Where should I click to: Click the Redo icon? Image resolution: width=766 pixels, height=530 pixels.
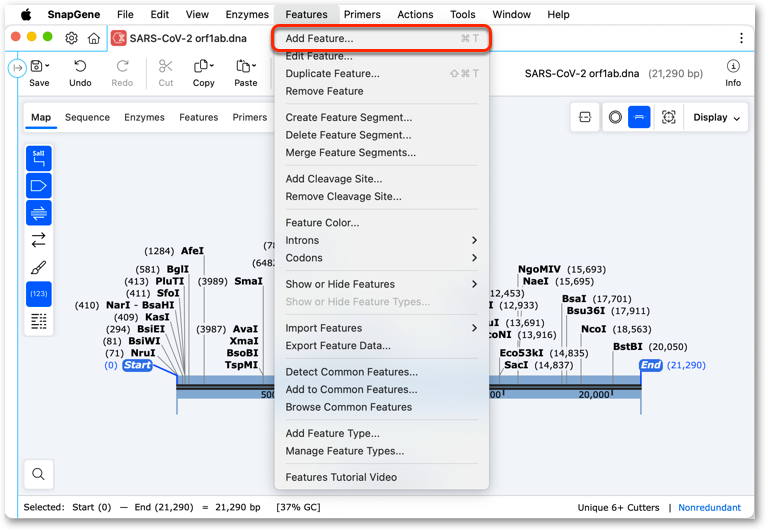pos(122,66)
